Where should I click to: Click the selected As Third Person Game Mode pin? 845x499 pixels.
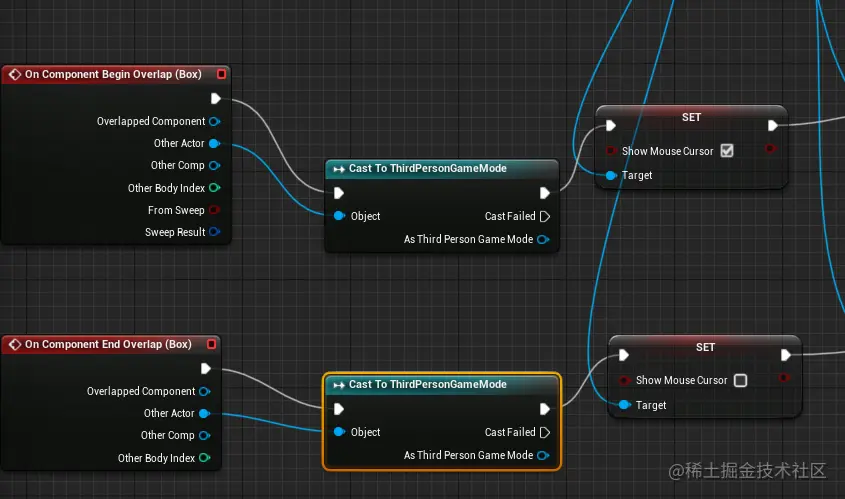tap(544, 455)
